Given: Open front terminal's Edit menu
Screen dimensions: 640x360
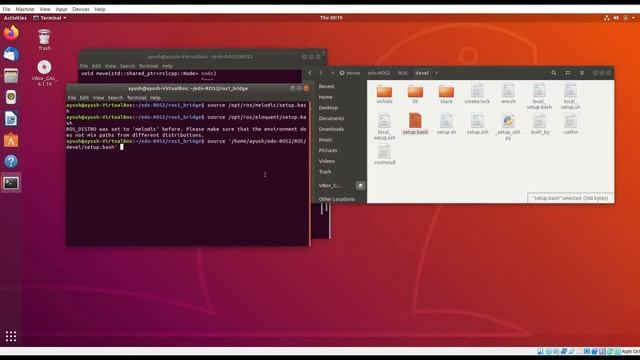Looking at the screenshot, I should [84, 98].
